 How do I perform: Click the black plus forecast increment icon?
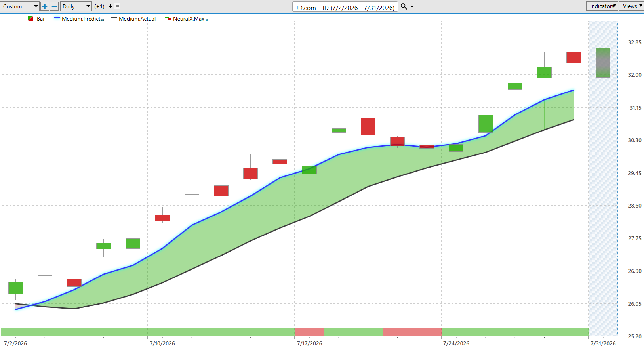point(110,6)
